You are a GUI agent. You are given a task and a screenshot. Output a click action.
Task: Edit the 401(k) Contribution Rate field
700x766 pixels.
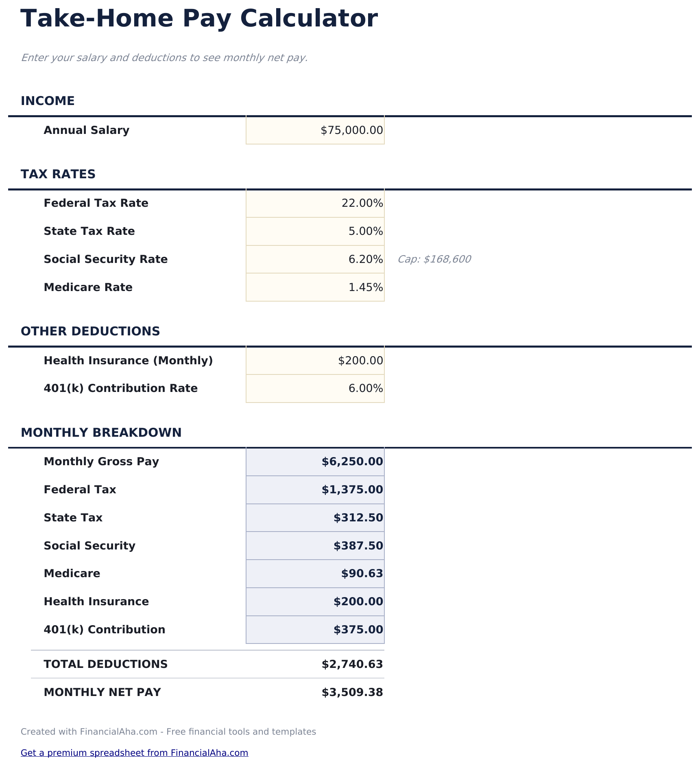315,388
